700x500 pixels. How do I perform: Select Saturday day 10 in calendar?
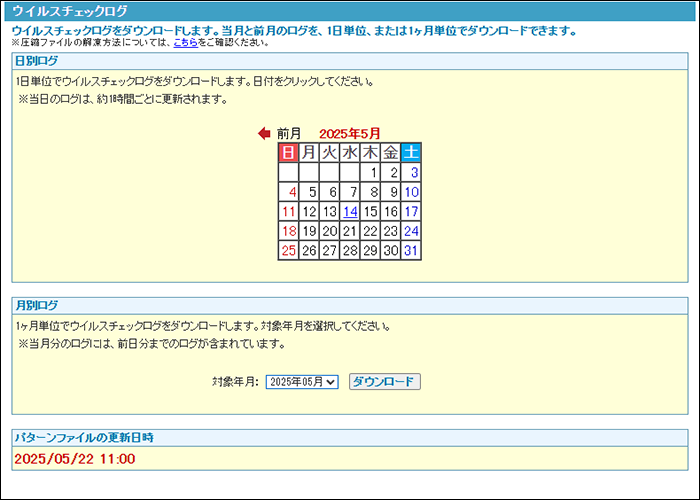tap(411, 192)
